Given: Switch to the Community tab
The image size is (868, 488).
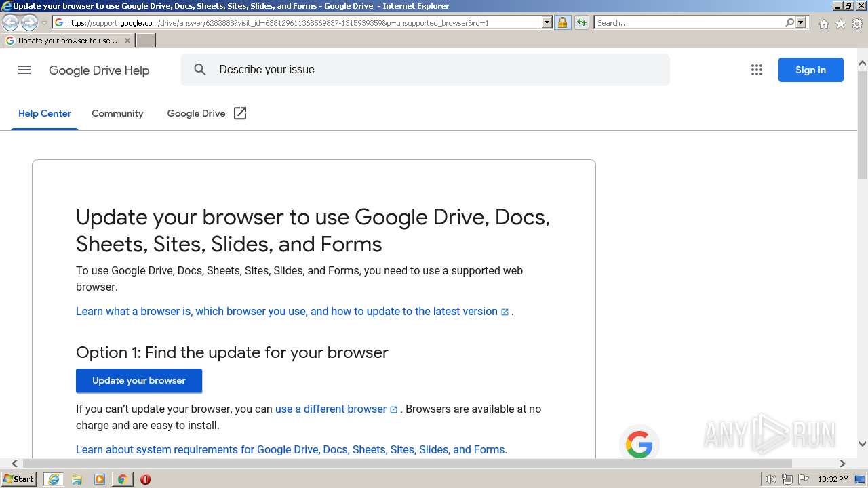Looking at the screenshot, I should pos(117,113).
